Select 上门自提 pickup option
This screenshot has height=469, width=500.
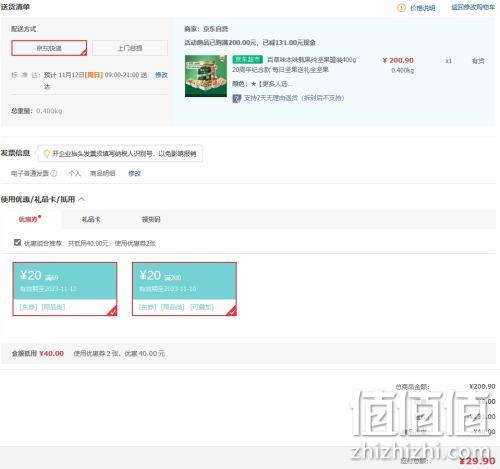(130, 48)
